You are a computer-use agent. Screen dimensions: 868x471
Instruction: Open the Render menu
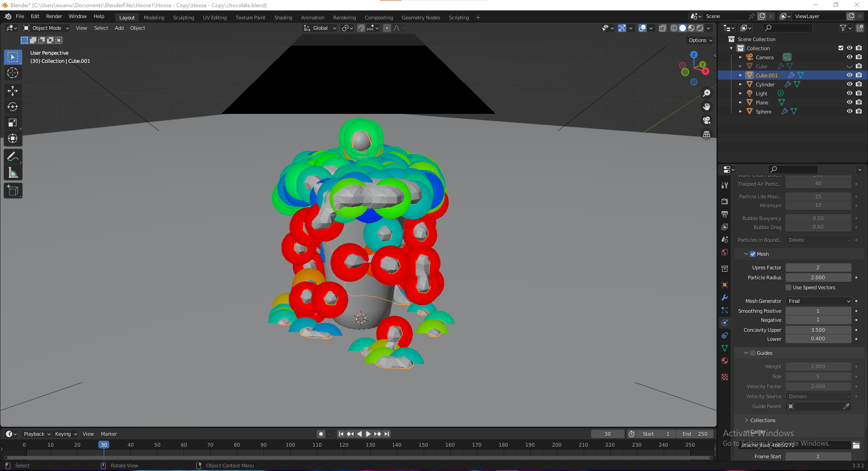54,16
